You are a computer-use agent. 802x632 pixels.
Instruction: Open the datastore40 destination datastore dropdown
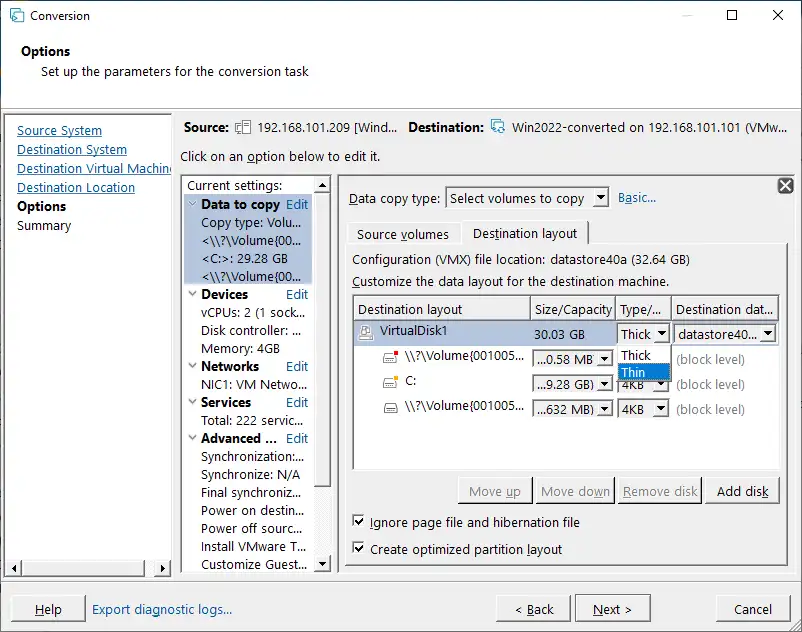tap(768, 334)
